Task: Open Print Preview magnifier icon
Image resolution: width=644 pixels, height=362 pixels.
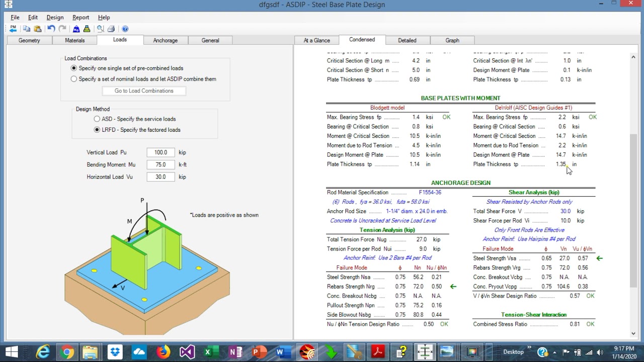Action: tap(100, 29)
